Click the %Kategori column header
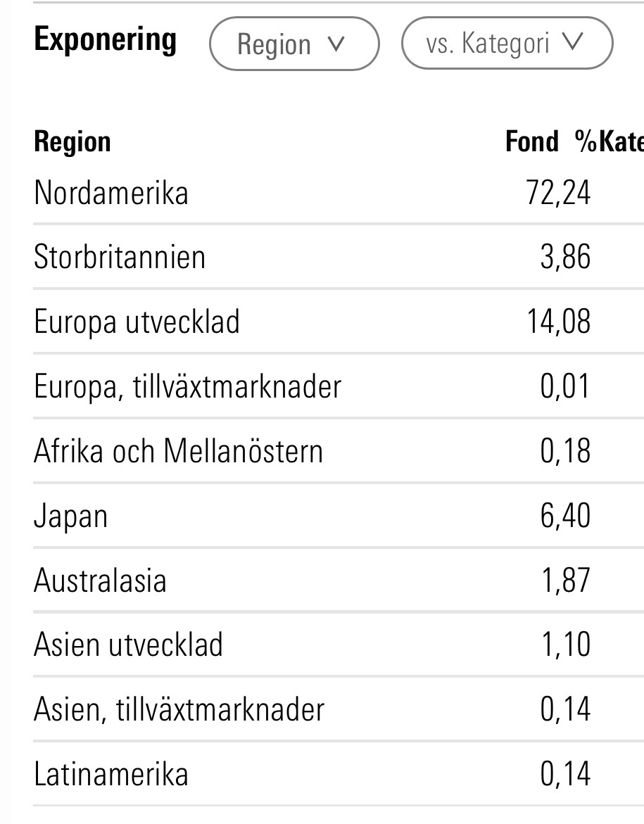 (610, 141)
